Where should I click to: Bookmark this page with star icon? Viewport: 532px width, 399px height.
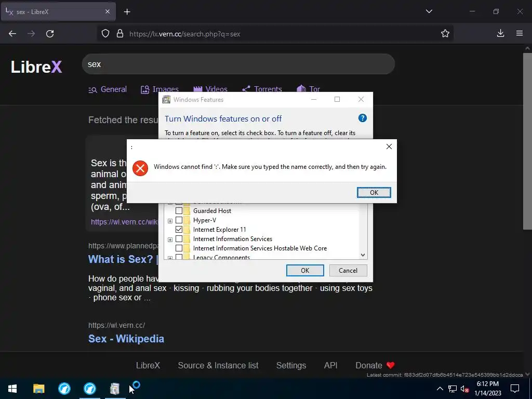pos(445,33)
